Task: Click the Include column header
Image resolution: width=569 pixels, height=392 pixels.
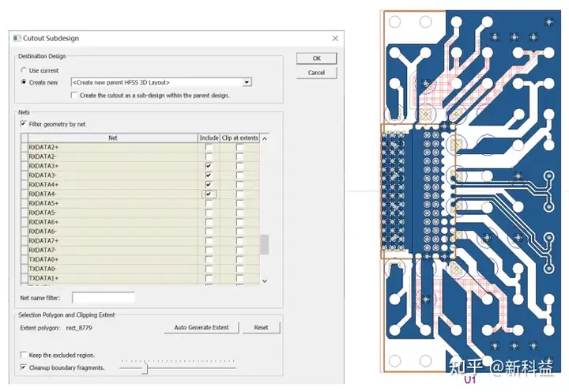Action: click(x=209, y=138)
